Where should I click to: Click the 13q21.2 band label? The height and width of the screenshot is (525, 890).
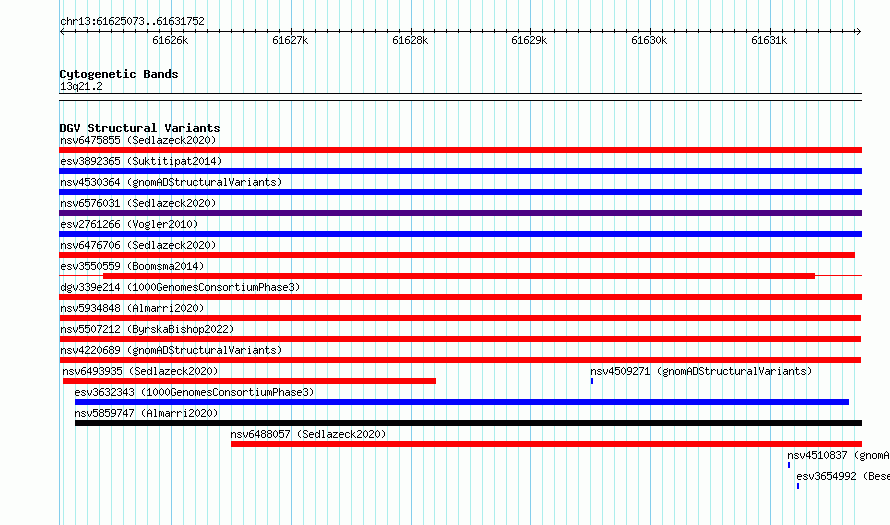pyautogui.click(x=81, y=86)
